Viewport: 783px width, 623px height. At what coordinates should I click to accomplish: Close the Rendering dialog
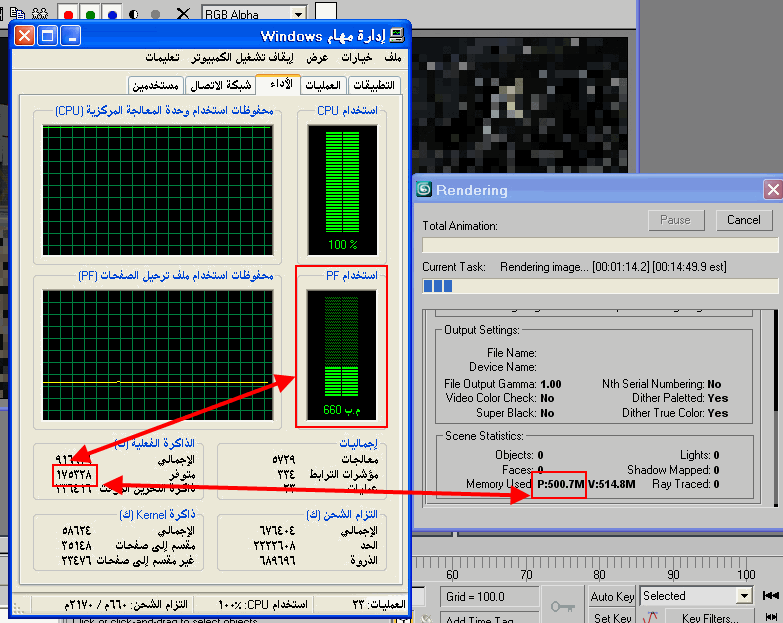coord(773,190)
